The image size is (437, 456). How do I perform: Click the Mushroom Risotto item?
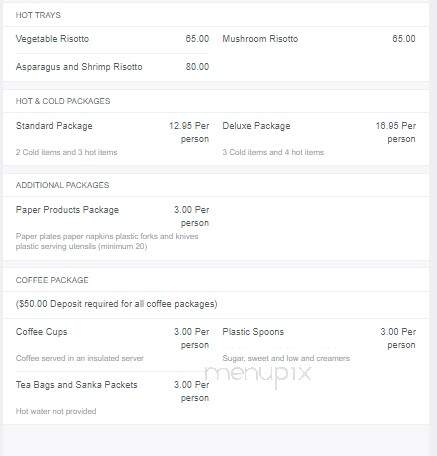click(260, 39)
